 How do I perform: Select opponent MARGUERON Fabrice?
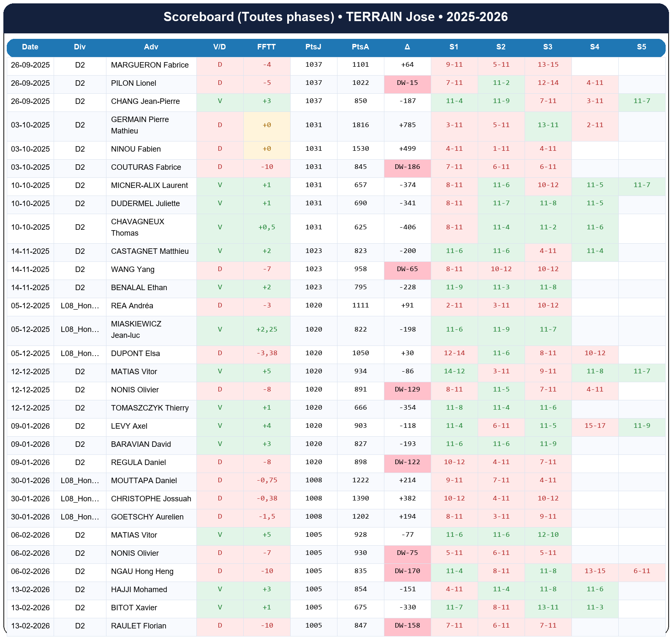150,65
